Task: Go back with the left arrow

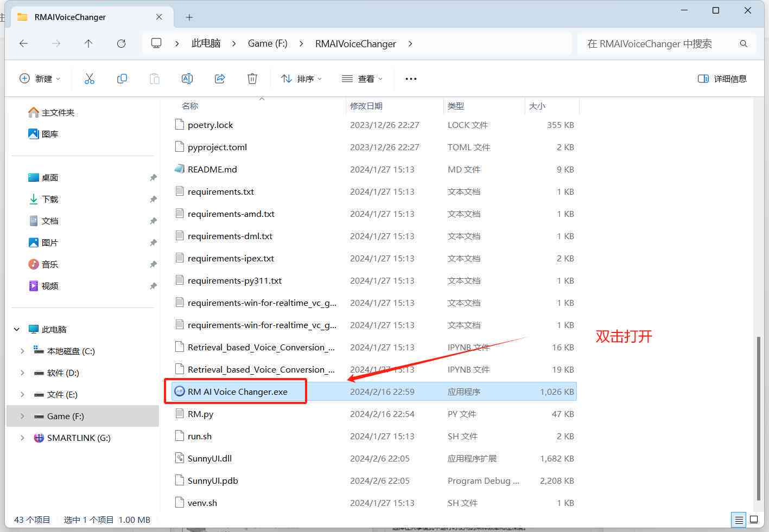Action: pyautogui.click(x=23, y=43)
